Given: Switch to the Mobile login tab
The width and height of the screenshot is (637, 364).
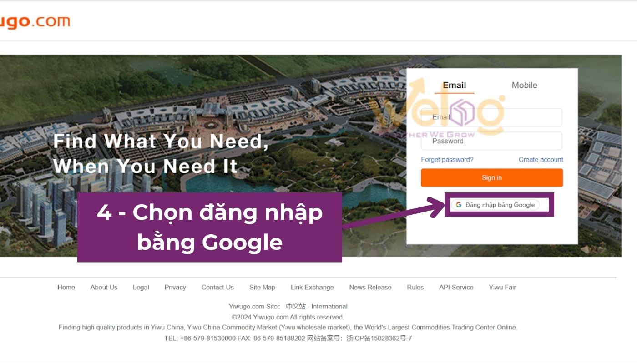Looking at the screenshot, I should click(x=524, y=85).
